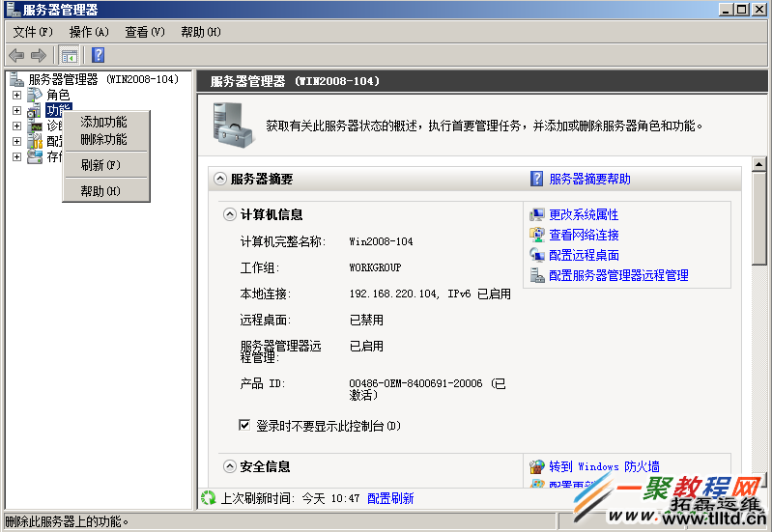Click the 查看网络连接 link
Viewport: 772px width, 532px height.
[584, 235]
